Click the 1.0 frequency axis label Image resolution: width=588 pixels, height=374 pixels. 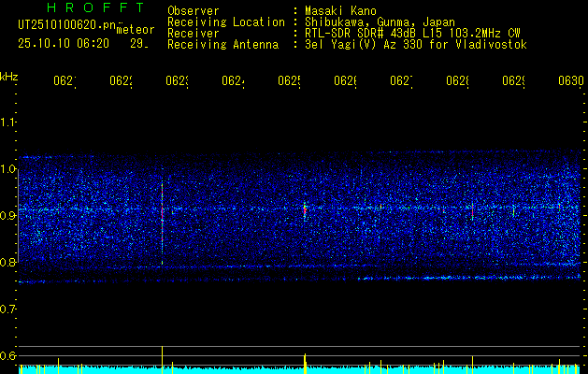7,169
